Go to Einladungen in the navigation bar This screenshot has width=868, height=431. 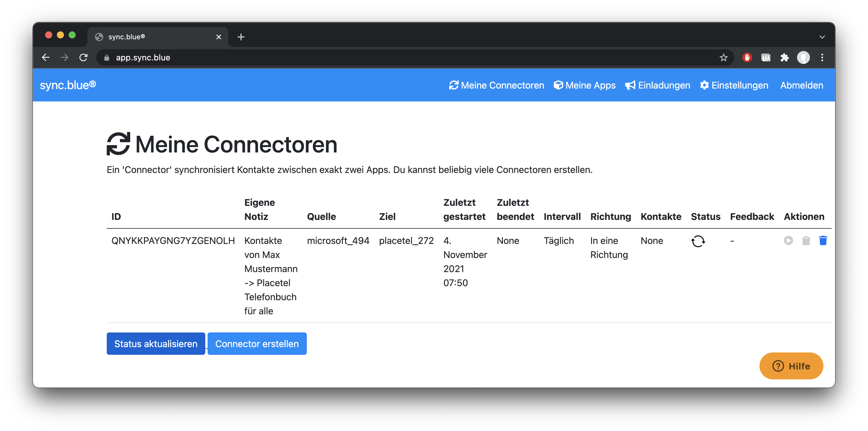point(657,85)
